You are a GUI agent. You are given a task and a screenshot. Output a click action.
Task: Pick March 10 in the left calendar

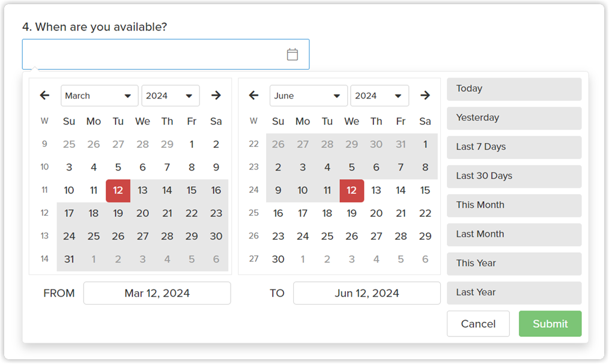[69, 190]
